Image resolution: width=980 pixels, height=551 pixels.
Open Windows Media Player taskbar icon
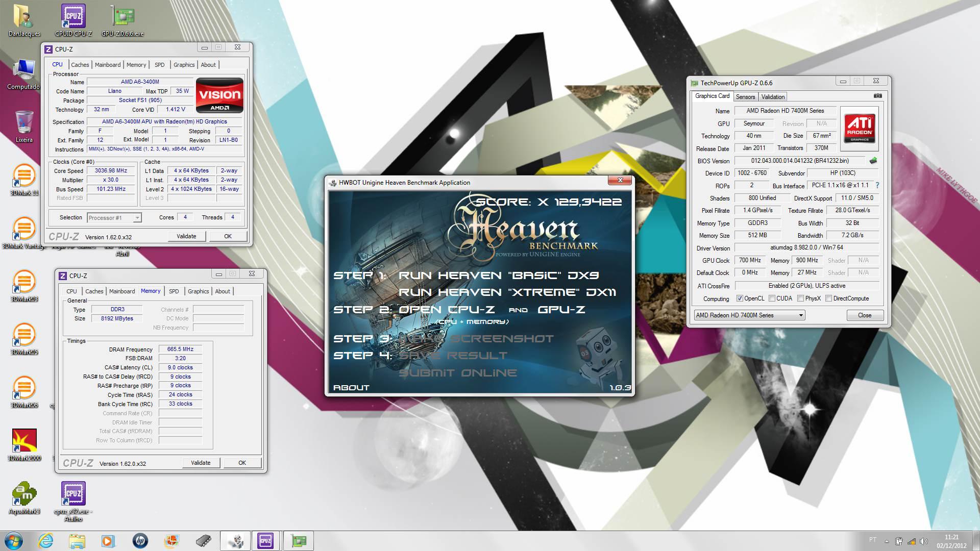[x=108, y=541]
